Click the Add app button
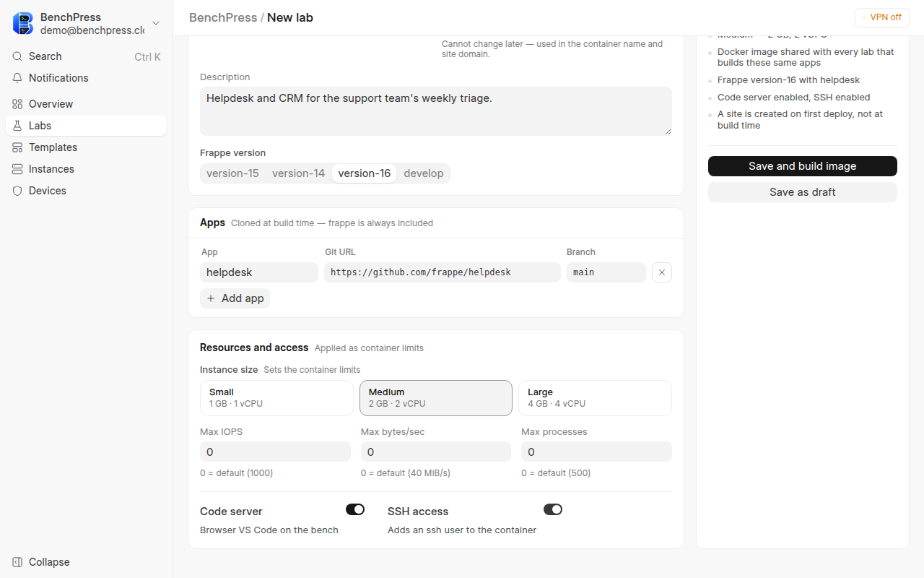The width and height of the screenshot is (924, 578). click(x=235, y=298)
